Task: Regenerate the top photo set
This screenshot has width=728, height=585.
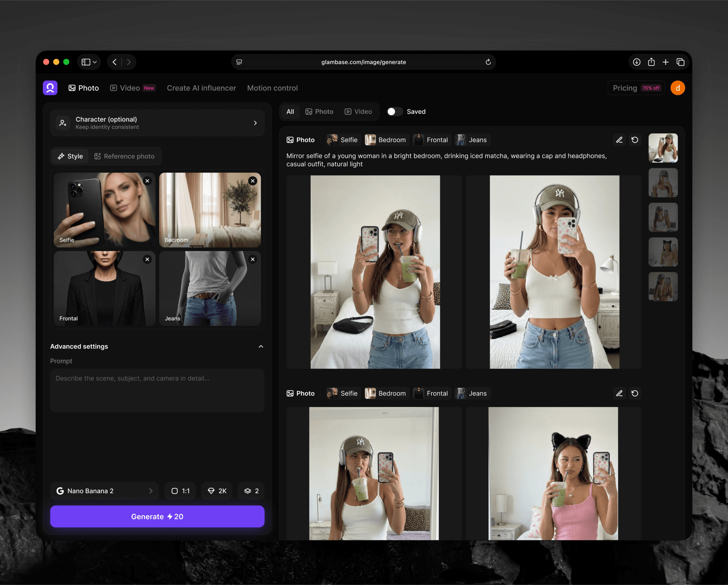Action: pos(635,140)
